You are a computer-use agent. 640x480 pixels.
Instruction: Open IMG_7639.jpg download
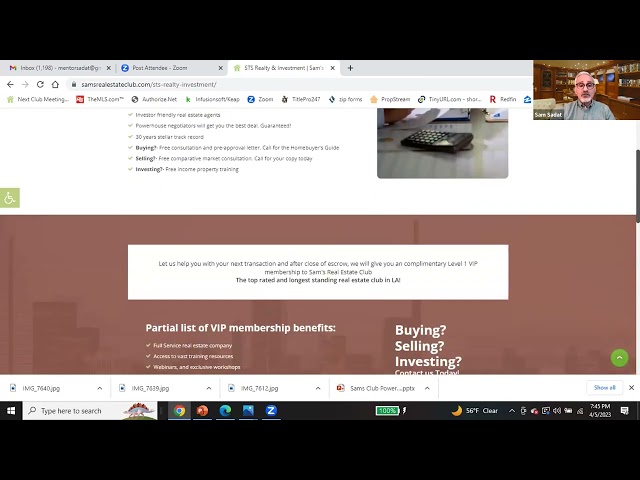click(x=150, y=388)
